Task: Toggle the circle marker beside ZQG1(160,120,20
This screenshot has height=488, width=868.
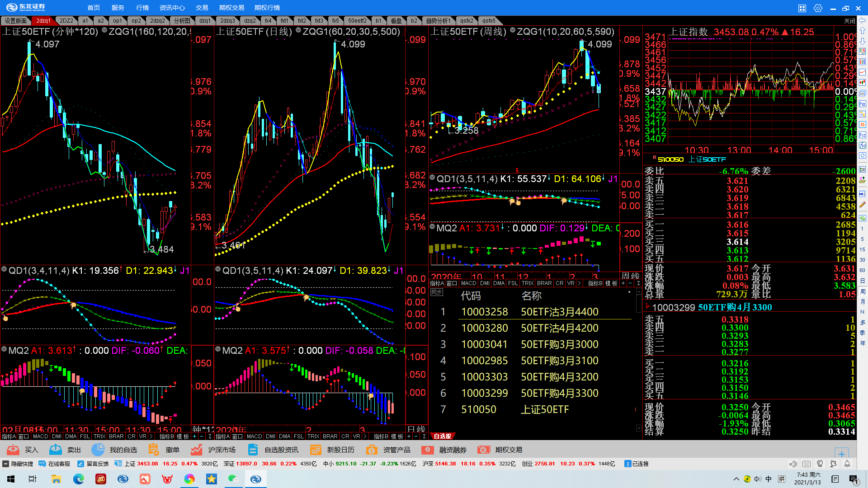Action: [104, 30]
